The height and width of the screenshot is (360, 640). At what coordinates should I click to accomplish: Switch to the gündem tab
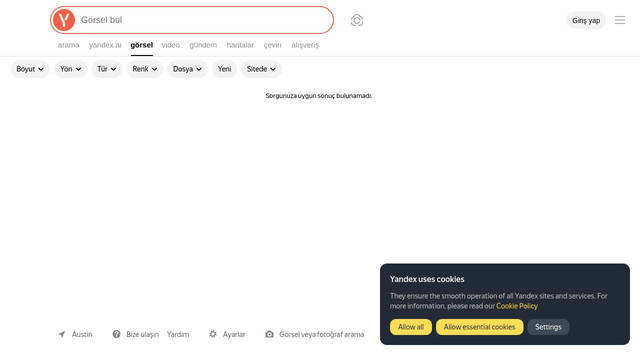click(x=203, y=45)
